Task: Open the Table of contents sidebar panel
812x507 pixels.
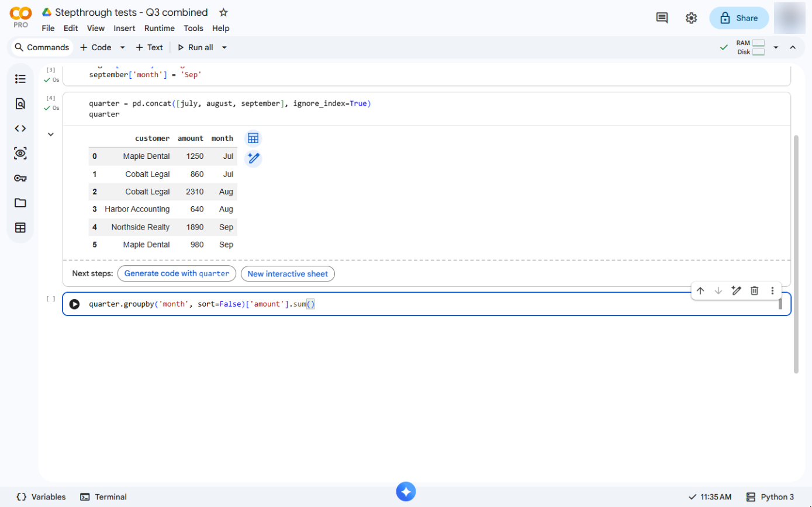Action: click(x=20, y=79)
